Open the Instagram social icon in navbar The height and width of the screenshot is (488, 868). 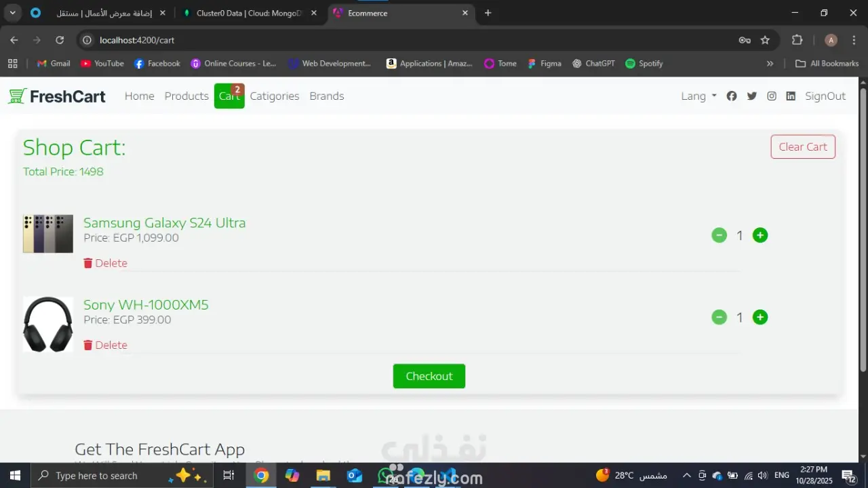(x=771, y=96)
